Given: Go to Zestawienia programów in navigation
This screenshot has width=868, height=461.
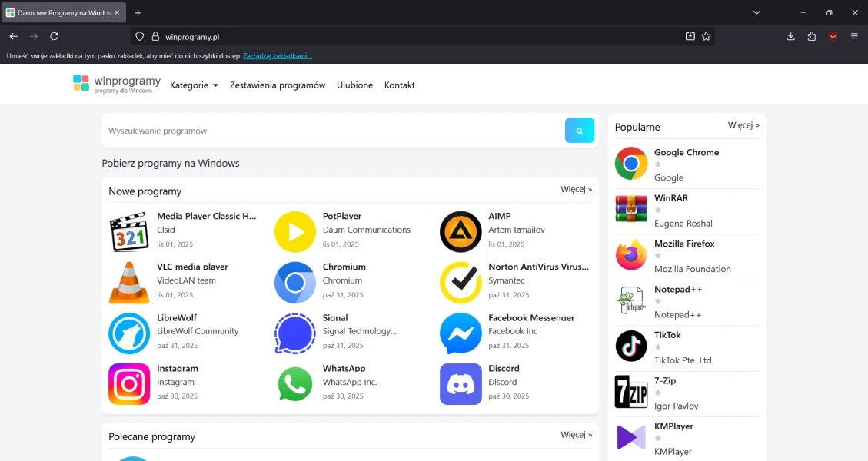Looking at the screenshot, I should pyautogui.click(x=278, y=85).
